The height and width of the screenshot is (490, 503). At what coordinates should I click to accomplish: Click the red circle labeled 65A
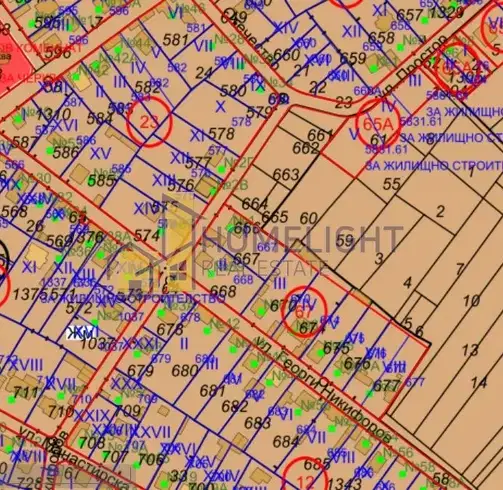point(377,124)
